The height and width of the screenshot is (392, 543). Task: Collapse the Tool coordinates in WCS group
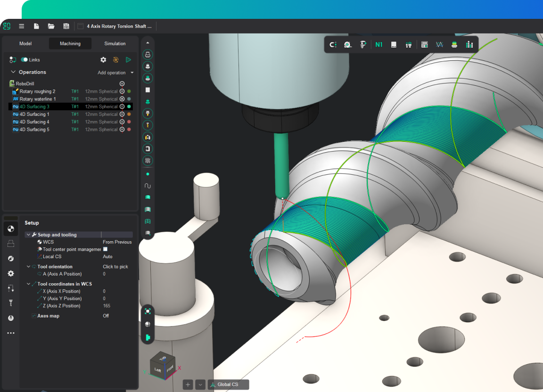[28, 284]
